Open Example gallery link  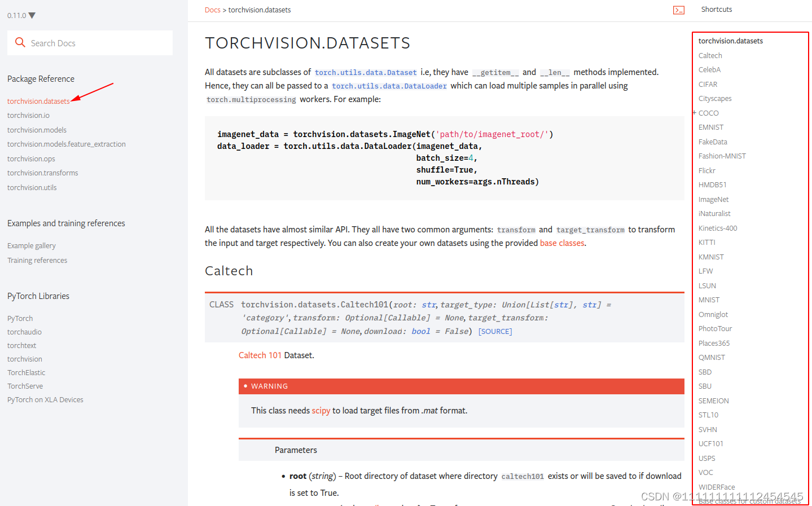(32, 246)
